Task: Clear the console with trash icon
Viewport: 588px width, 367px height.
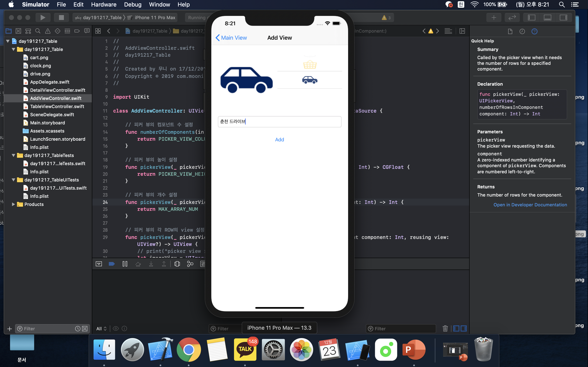Action: click(x=445, y=328)
